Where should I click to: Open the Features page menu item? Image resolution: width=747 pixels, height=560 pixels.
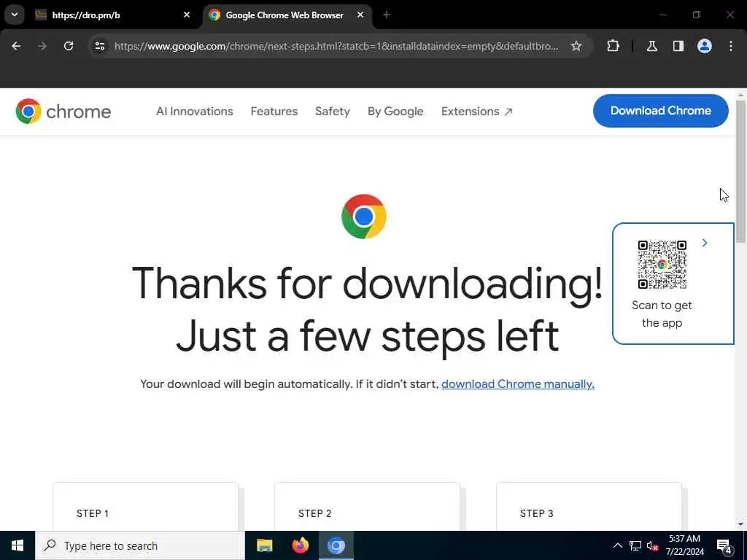point(274,112)
